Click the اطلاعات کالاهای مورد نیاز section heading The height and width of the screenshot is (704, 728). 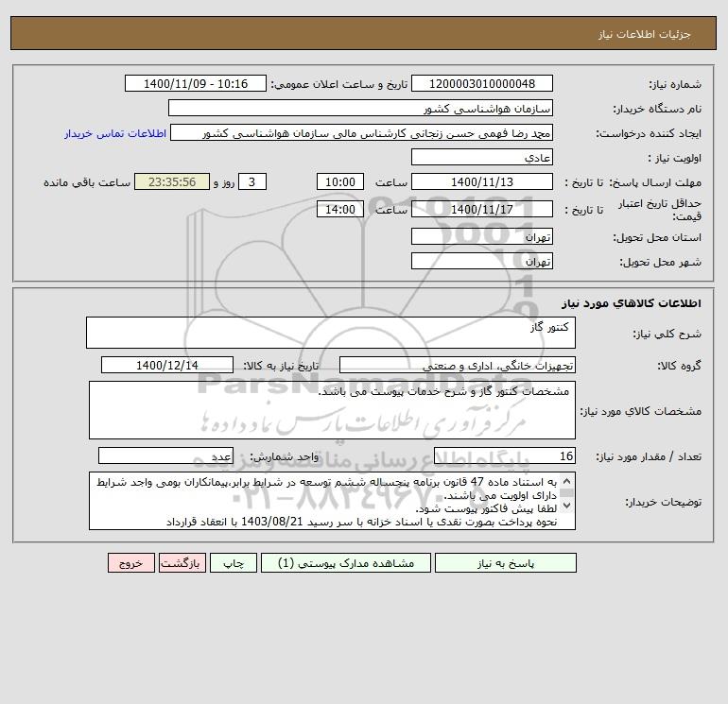632,303
